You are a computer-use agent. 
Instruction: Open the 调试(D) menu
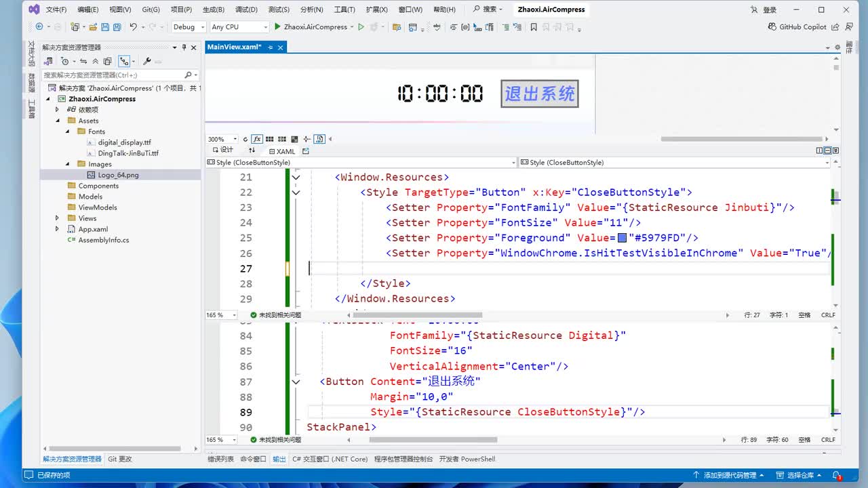tap(246, 9)
